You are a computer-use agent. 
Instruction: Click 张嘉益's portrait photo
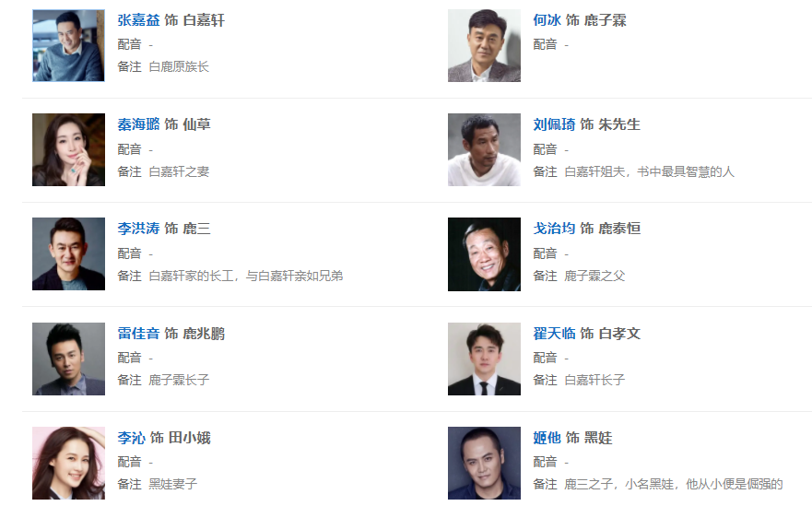point(69,46)
